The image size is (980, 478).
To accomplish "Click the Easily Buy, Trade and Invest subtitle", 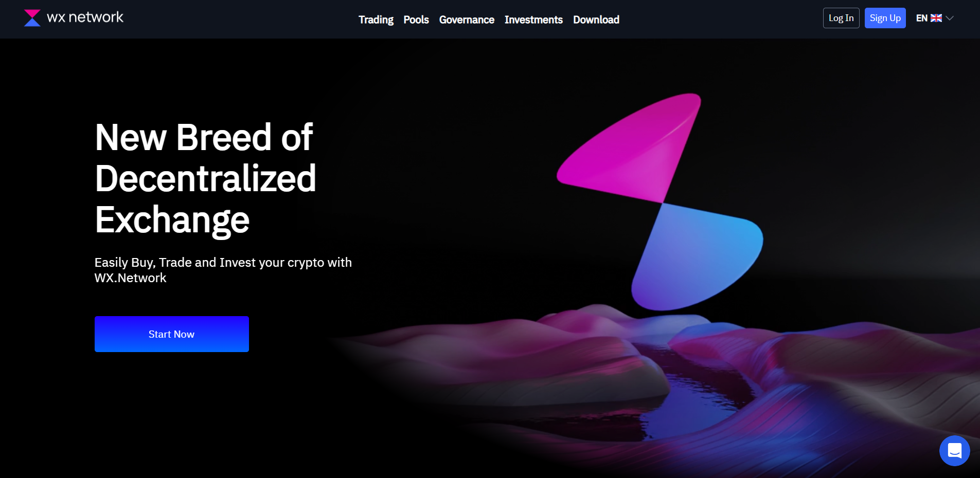I will pos(223,270).
